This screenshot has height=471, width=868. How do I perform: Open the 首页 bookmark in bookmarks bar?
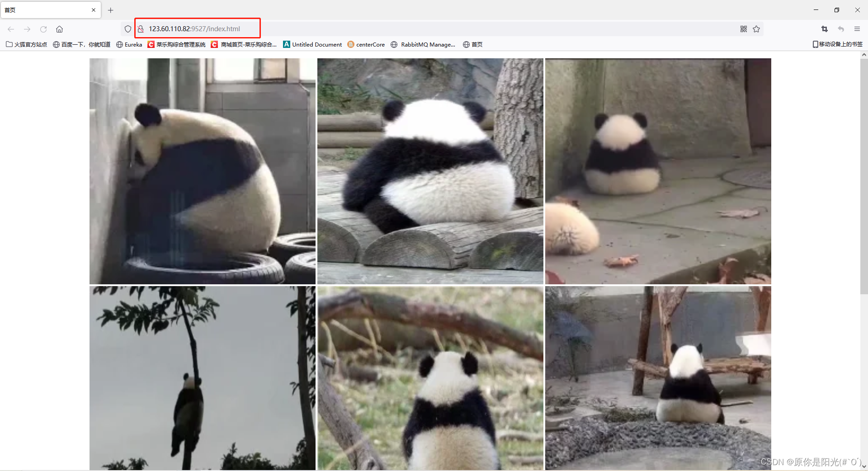473,44
